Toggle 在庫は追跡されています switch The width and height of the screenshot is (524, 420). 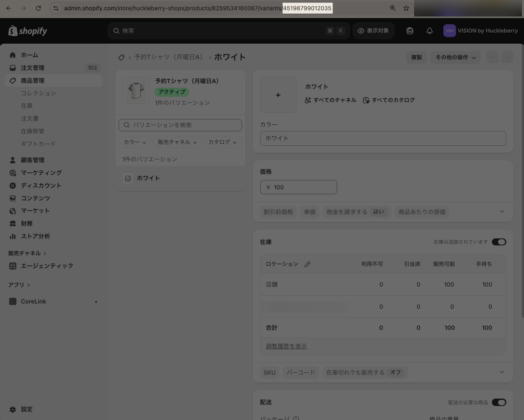coord(499,242)
